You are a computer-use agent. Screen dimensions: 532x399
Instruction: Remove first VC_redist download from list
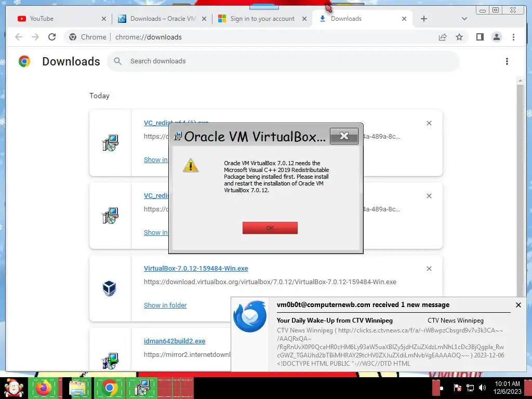tap(429, 123)
